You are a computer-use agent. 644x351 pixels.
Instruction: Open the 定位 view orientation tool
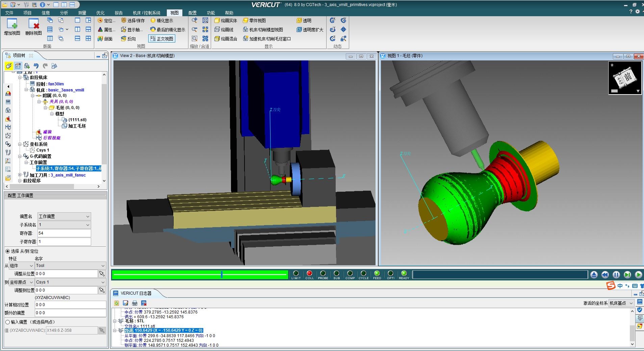tap(106, 21)
